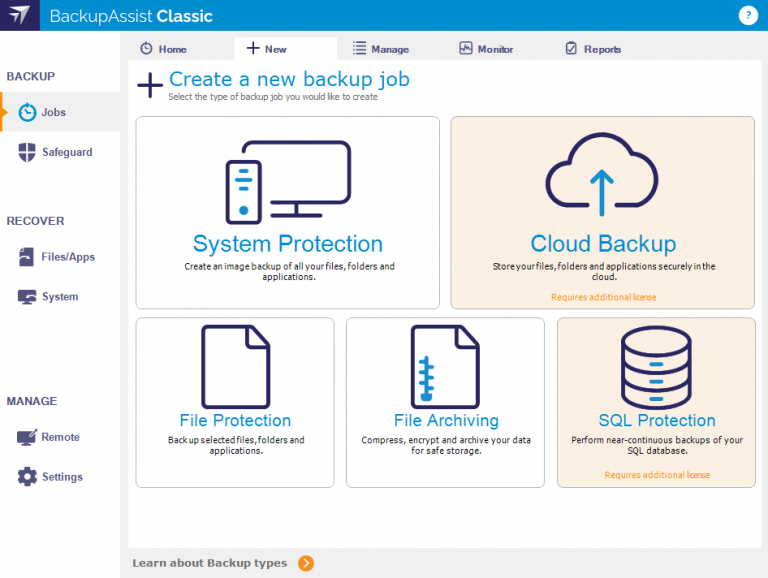The image size is (768, 578).
Task: Click Learn about Backup types link
Action: pos(209,563)
